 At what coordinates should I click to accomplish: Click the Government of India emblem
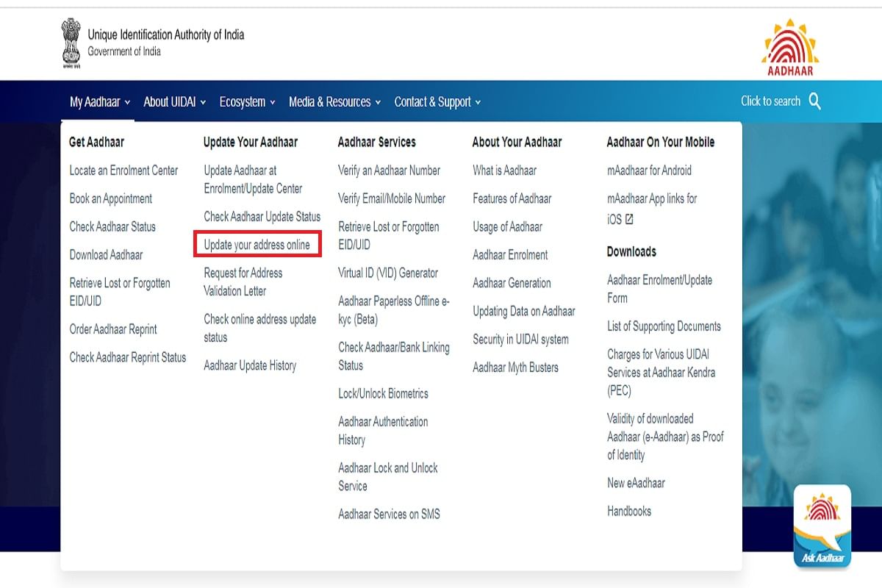[x=71, y=42]
